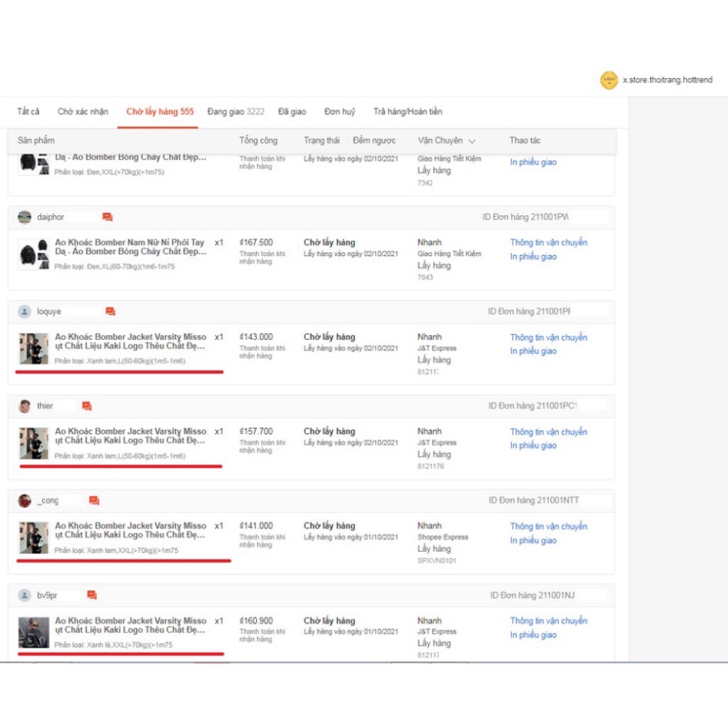Switch to the Tất cả tab

click(x=29, y=111)
